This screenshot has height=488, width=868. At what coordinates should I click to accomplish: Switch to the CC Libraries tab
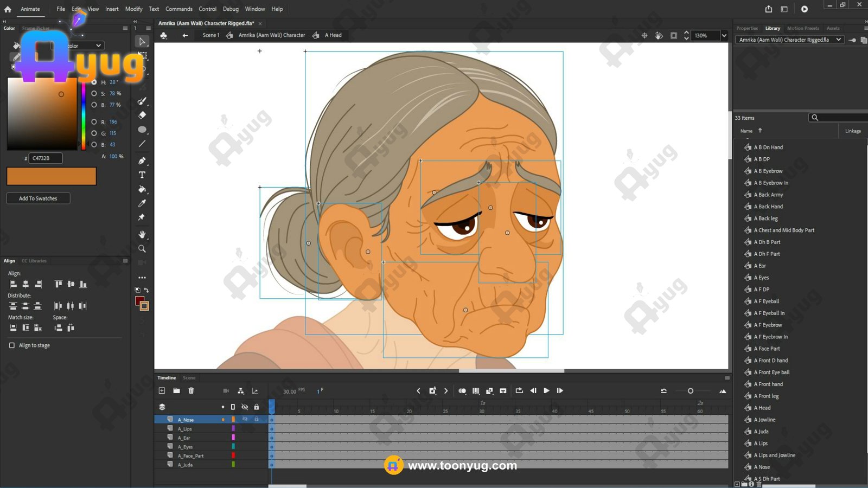[34, 261]
